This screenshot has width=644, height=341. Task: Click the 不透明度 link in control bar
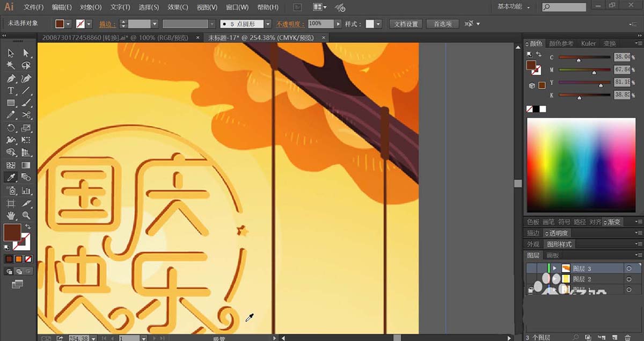click(290, 24)
